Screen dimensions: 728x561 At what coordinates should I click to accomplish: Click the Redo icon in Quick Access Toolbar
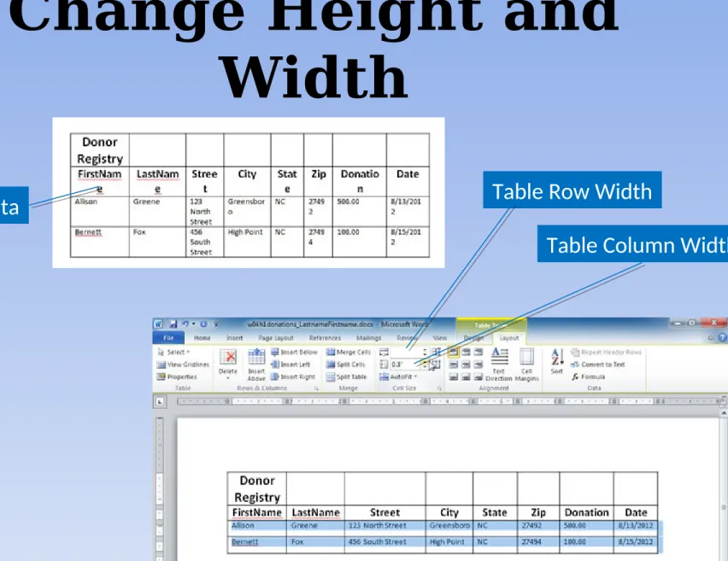click(x=203, y=324)
